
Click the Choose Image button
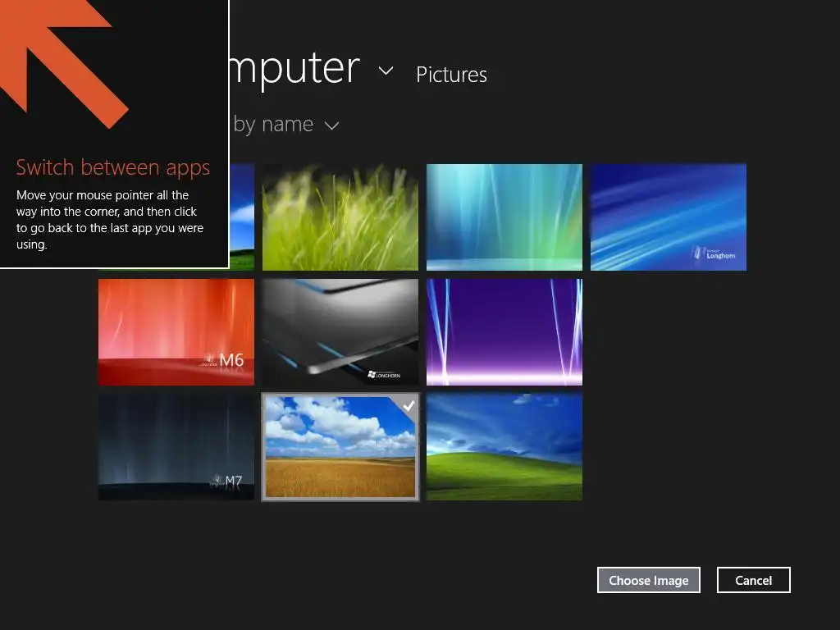click(648, 580)
